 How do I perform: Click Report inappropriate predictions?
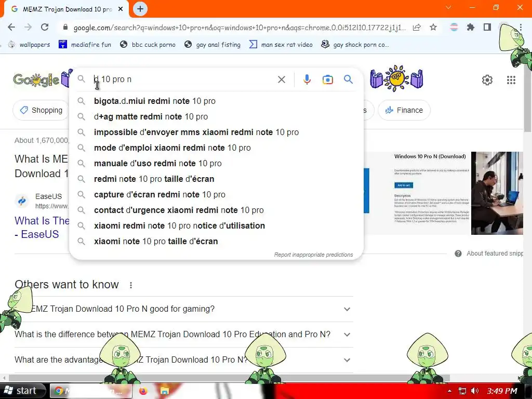coord(313,255)
